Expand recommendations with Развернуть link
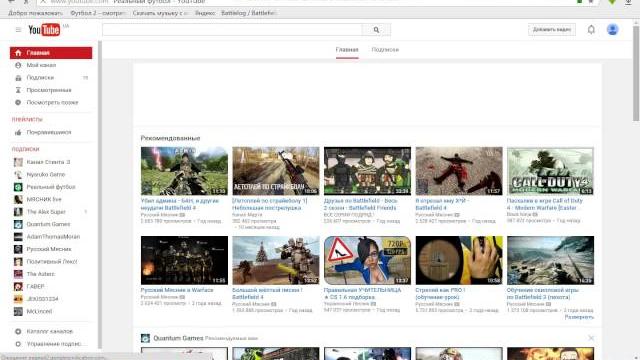 (x=579, y=317)
